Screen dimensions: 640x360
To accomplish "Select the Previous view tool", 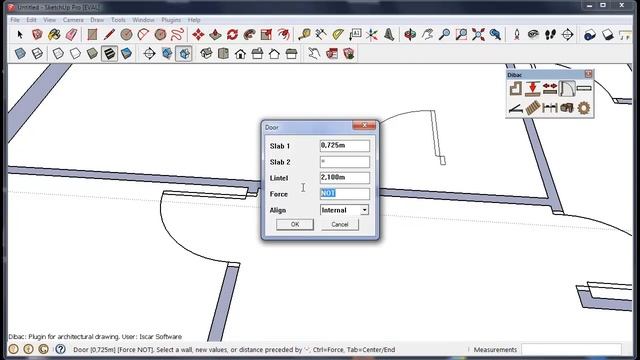I will tap(495, 35).
